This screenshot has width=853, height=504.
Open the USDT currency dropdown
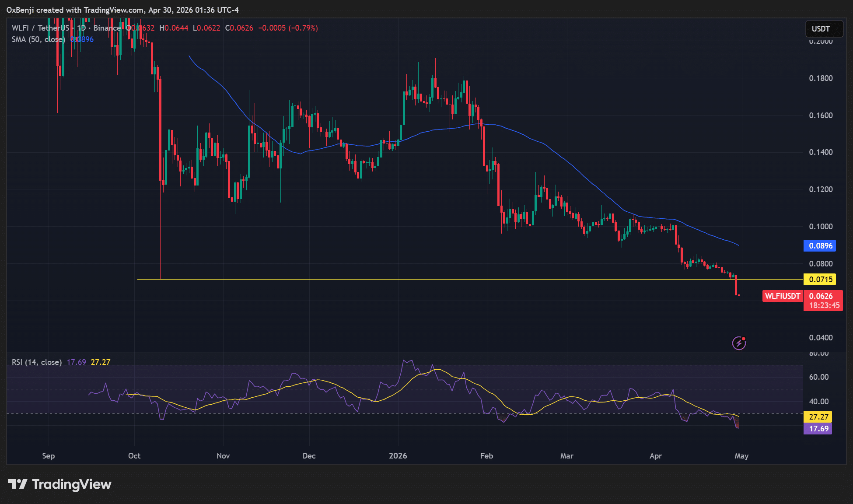[x=824, y=29]
